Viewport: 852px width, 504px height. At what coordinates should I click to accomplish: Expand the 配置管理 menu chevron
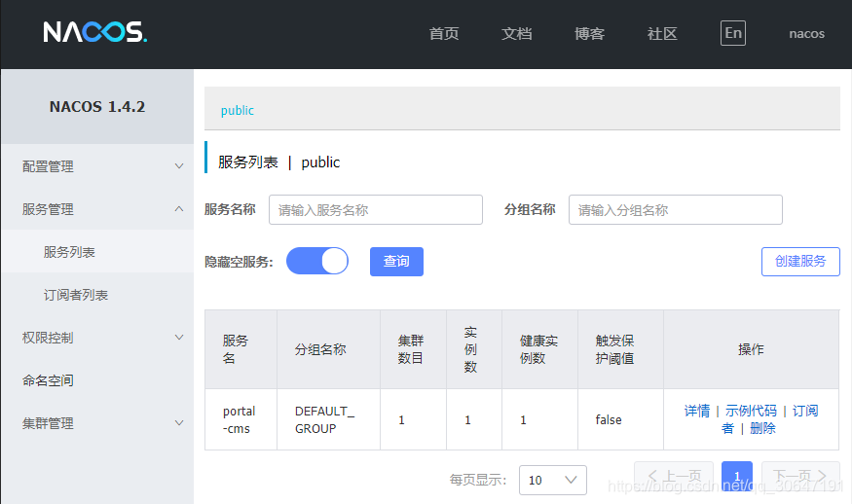(179, 166)
